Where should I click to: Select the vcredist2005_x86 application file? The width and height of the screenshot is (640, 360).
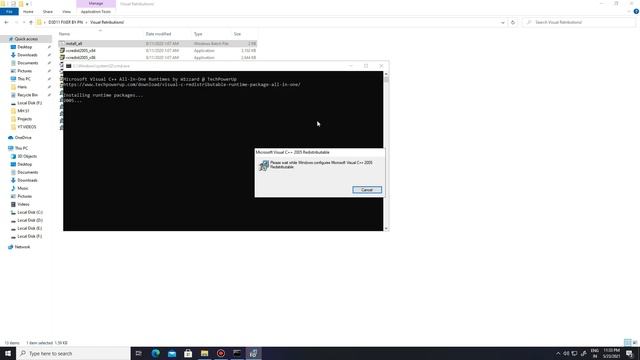[158, 58]
